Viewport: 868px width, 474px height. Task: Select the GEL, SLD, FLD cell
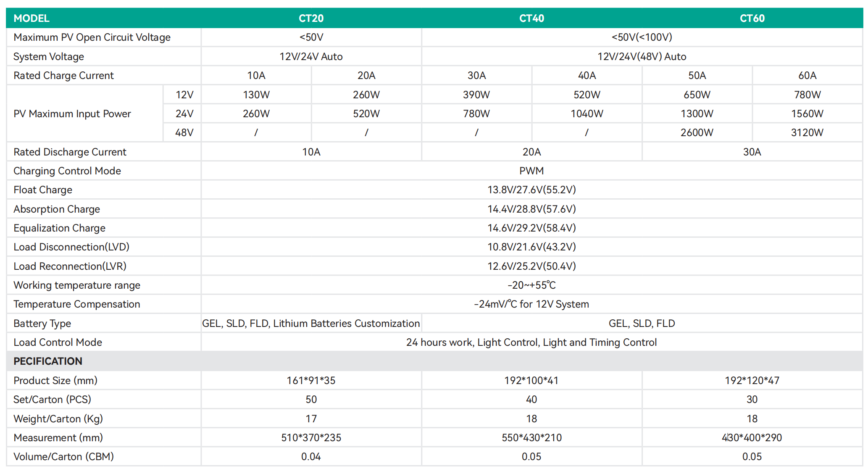tap(642, 324)
